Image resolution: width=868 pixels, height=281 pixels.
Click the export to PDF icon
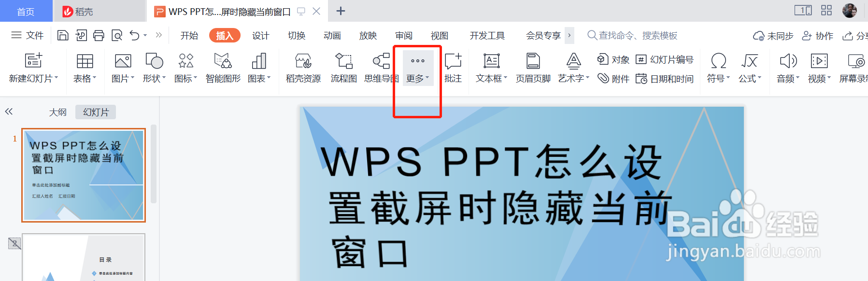pos(81,35)
